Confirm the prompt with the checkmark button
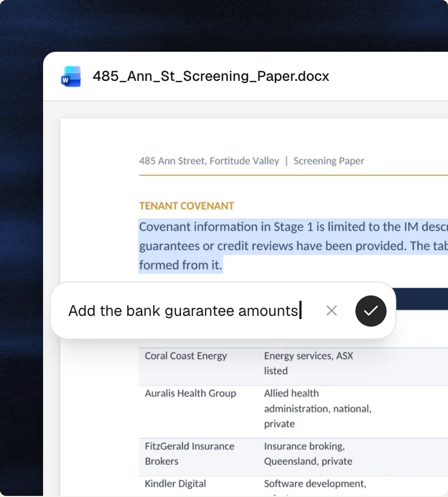The width and height of the screenshot is (448, 497). click(x=371, y=310)
